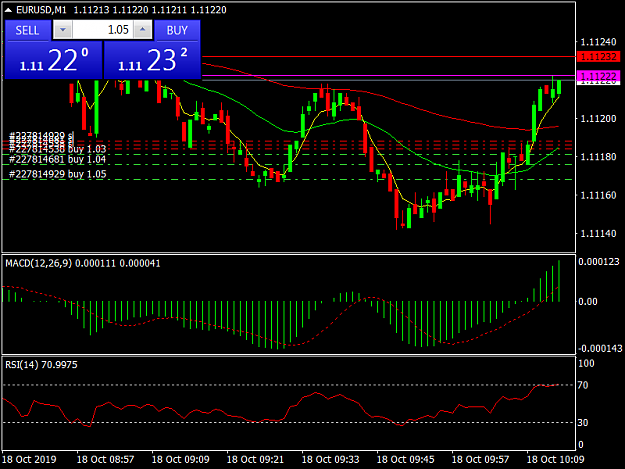The height and width of the screenshot is (469, 625).
Task: Click the 18 Oct 09:21 time label
Action: point(255,459)
